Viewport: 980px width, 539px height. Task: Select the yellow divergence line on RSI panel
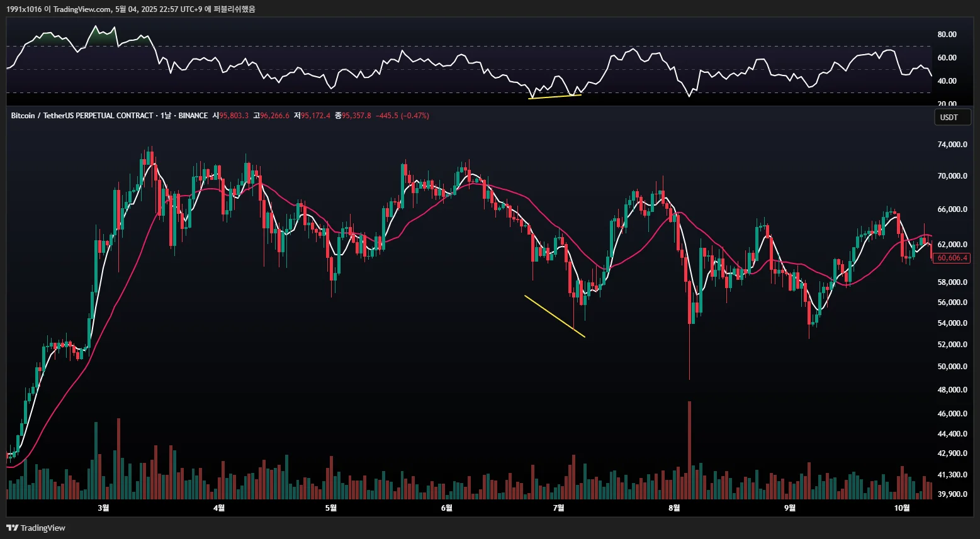pos(555,96)
